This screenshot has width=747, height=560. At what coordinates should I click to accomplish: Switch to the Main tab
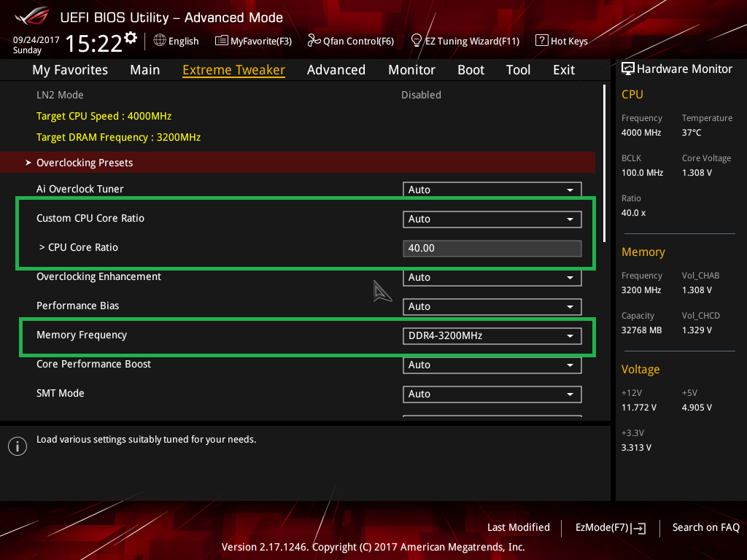145,70
